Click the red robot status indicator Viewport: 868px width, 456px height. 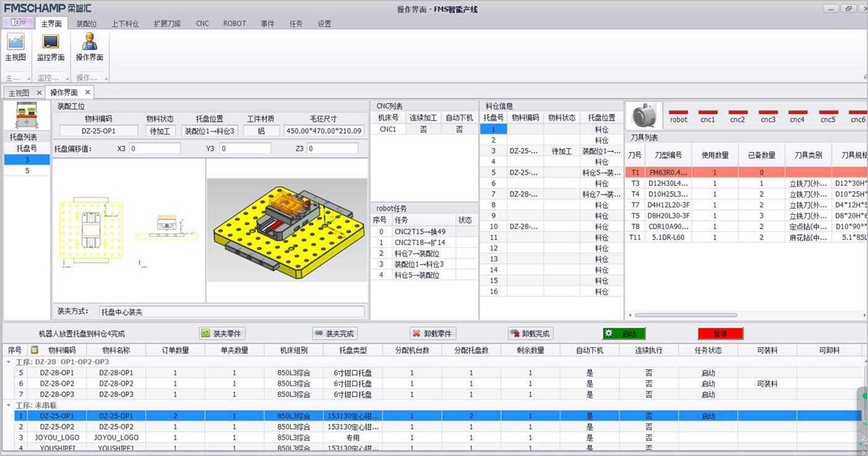pyautogui.click(x=678, y=113)
